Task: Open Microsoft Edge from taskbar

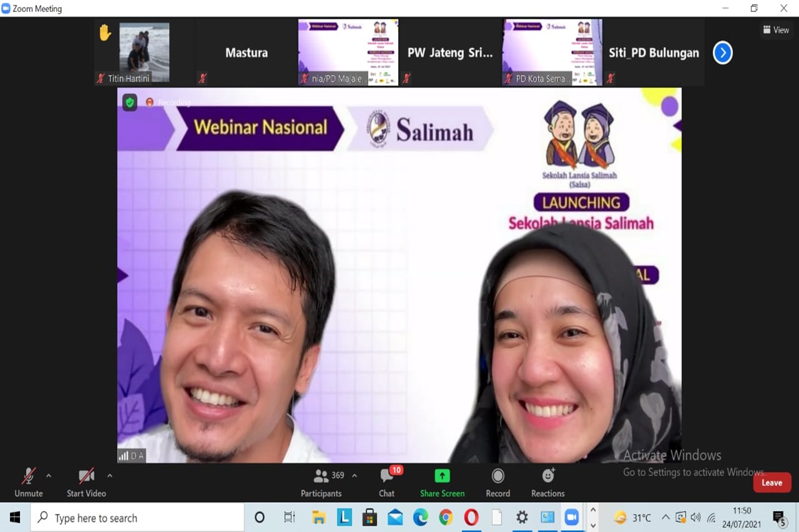Action: point(421,518)
